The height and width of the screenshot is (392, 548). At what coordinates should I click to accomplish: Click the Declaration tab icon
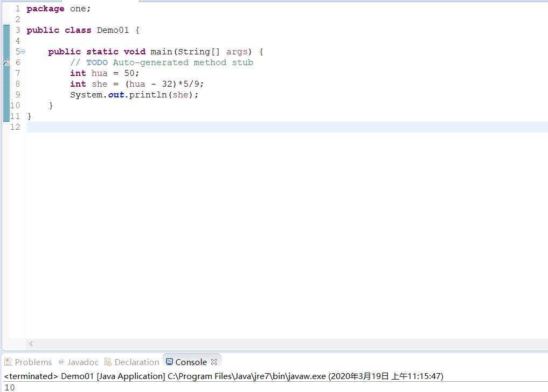point(108,362)
